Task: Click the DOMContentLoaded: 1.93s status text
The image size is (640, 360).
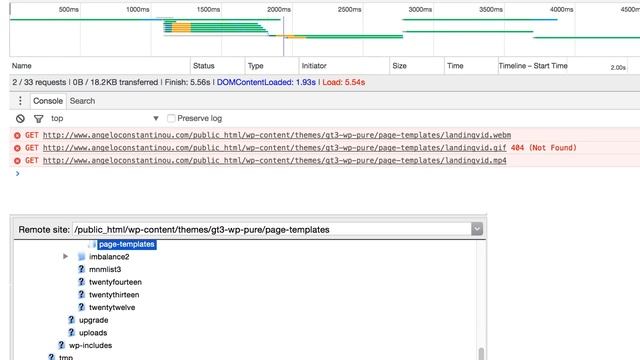Action: pyautogui.click(x=266, y=82)
